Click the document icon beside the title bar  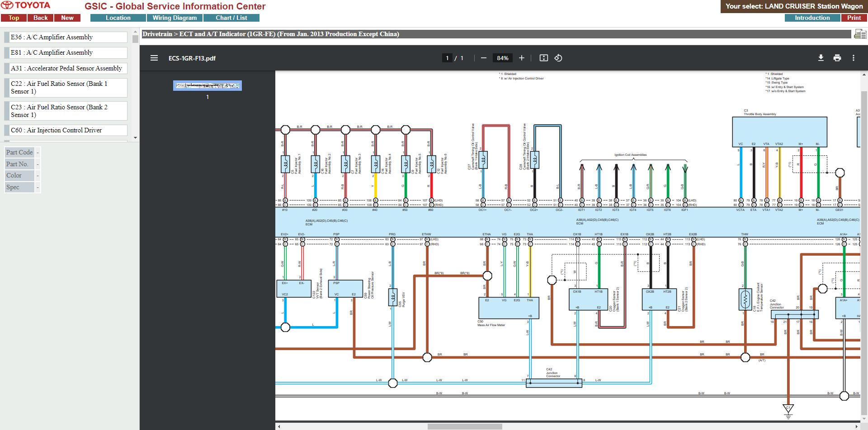pyautogui.click(x=859, y=34)
